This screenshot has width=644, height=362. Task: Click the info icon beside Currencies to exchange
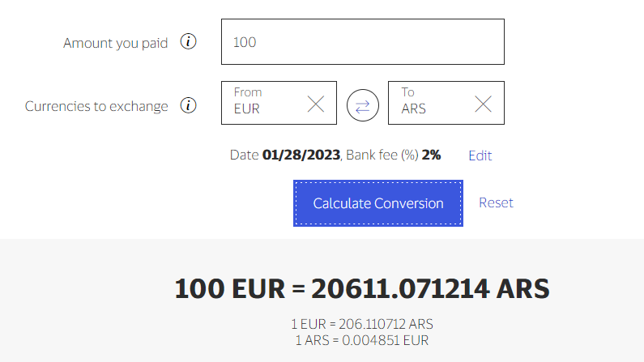(x=188, y=105)
